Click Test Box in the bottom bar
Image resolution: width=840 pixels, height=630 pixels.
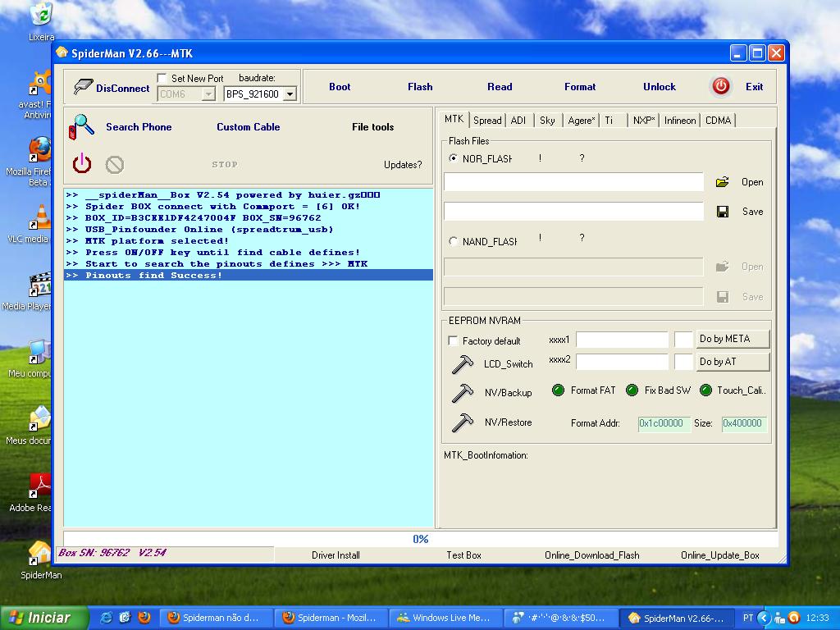(463, 555)
